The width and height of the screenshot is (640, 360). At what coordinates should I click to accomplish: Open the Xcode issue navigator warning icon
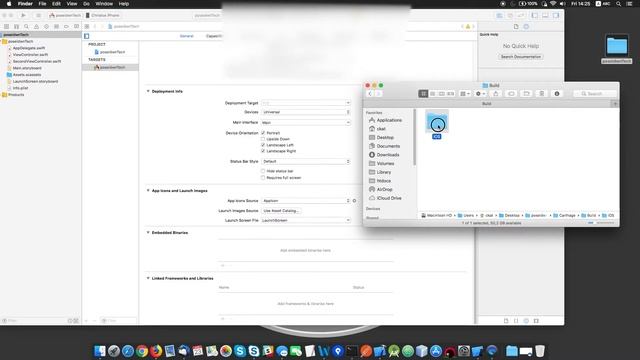point(36,26)
